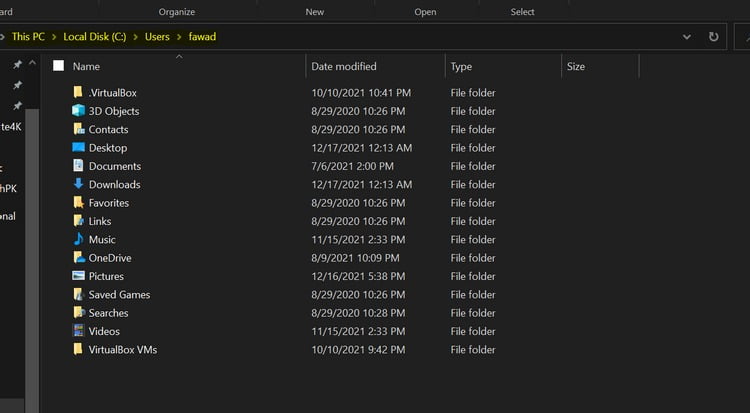Click File folder type in Videos row
This screenshot has height=413, width=750.
click(x=473, y=331)
